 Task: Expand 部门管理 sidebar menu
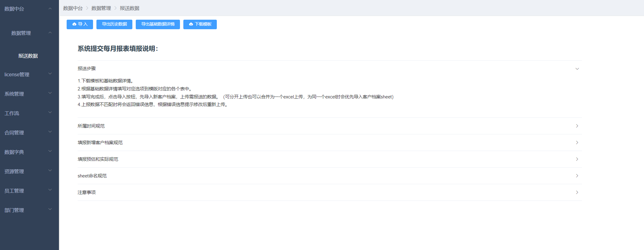pyautogui.click(x=29, y=210)
